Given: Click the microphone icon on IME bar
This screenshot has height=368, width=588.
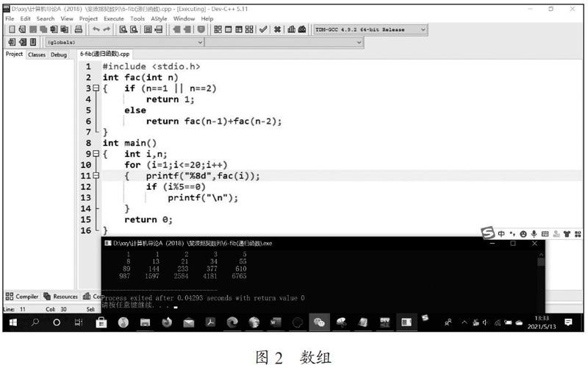Looking at the screenshot, I should 534,234.
